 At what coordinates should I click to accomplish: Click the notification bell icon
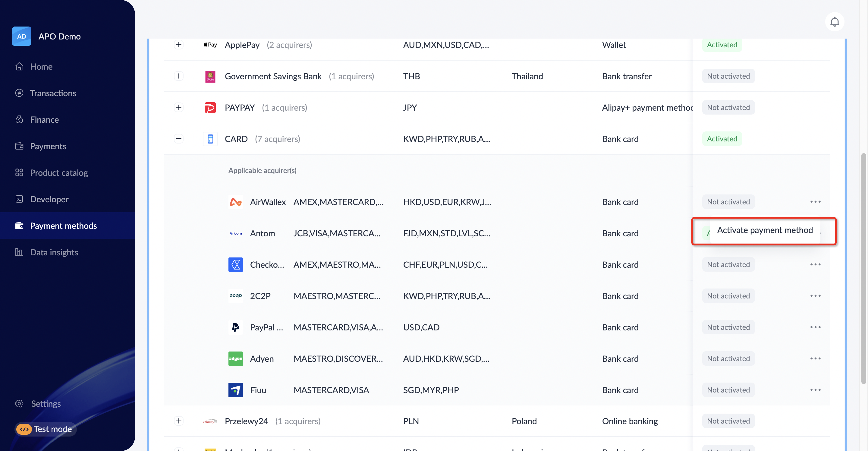pos(834,22)
